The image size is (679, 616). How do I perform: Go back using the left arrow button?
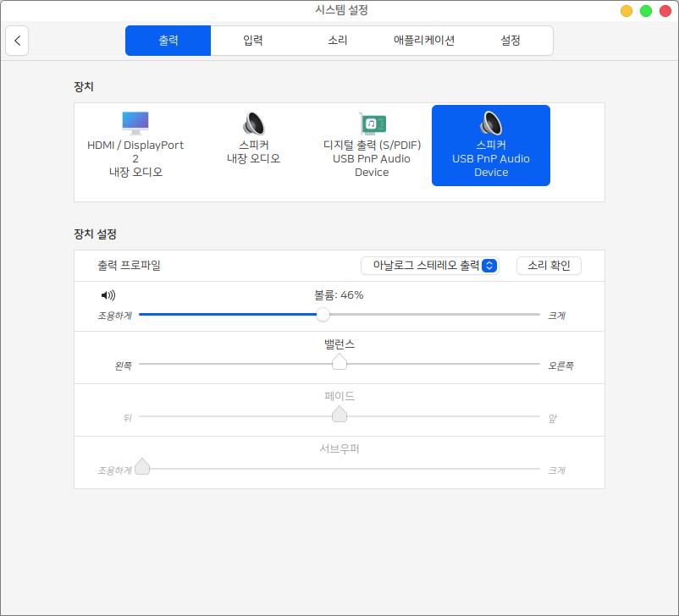(x=17, y=41)
